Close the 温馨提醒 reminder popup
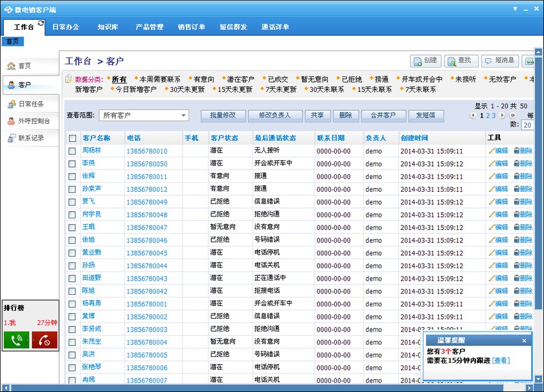544x392 pixels. point(524,340)
